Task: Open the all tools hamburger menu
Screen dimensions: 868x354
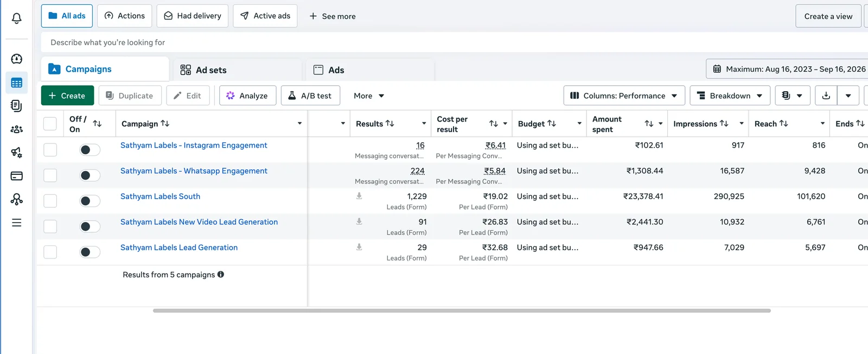Action: point(17,223)
